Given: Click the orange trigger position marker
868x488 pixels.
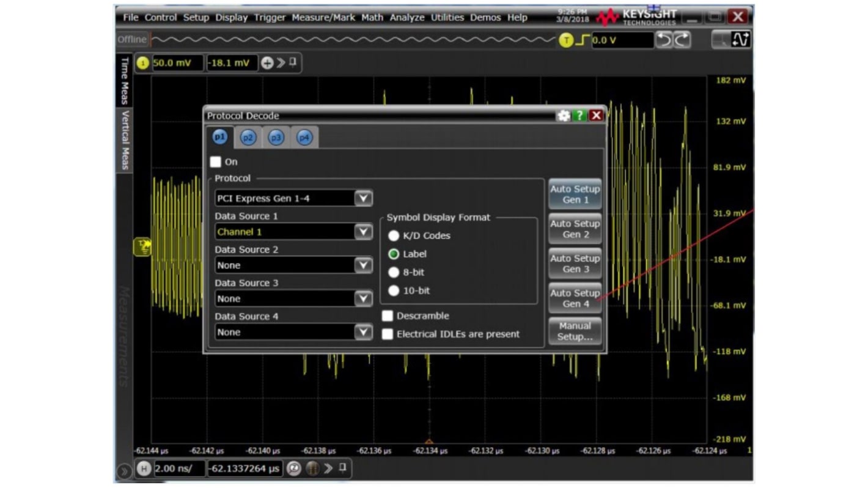Looking at the screenshot, I should coord(429,441).
